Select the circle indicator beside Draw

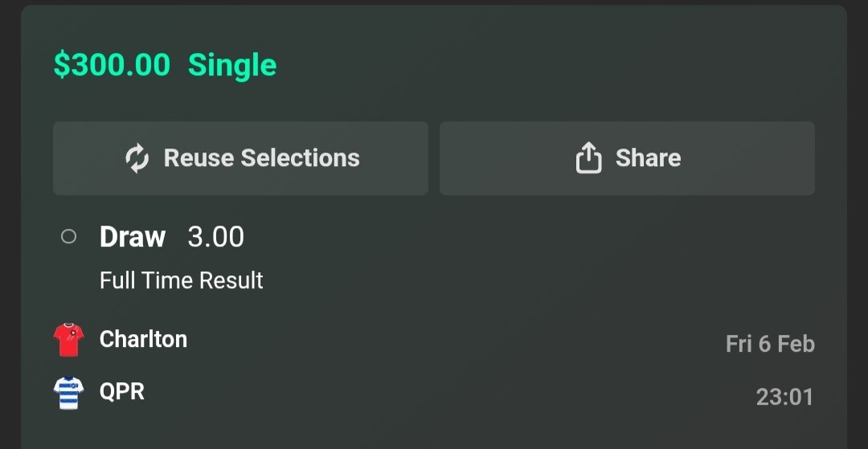[69, 237]
